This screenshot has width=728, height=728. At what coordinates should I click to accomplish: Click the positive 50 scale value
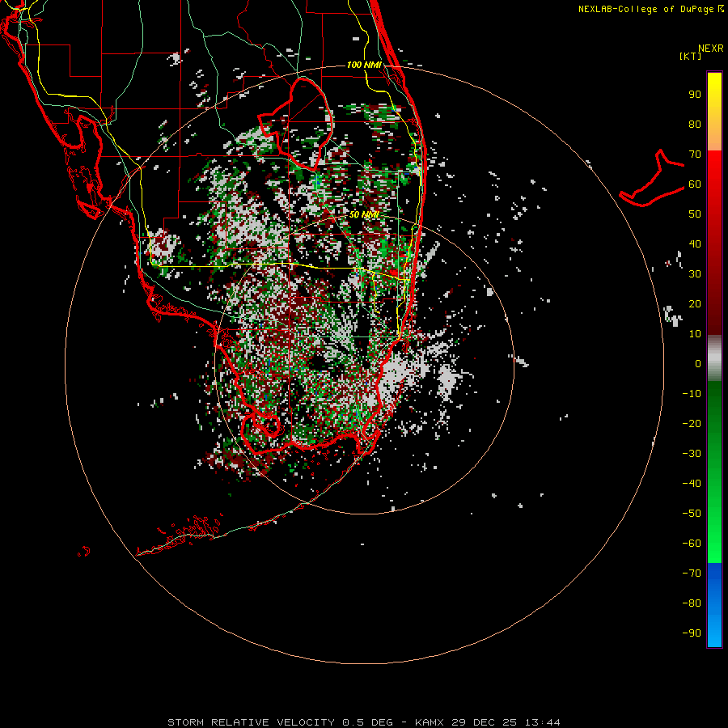[x=695, y=214]
